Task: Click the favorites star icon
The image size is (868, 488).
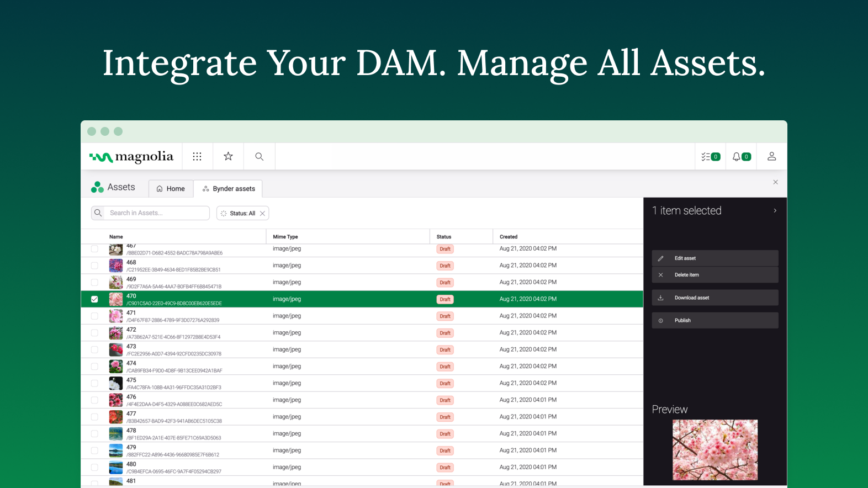Action: [228, 157]
